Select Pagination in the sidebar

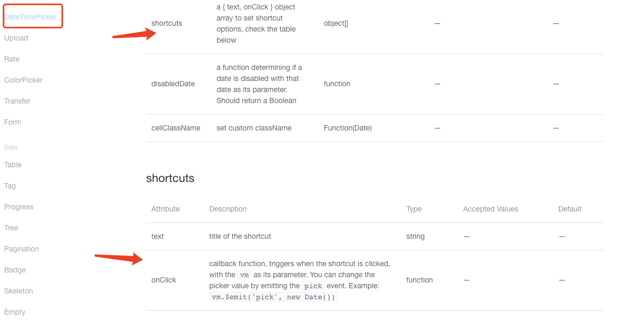[22, 249]
